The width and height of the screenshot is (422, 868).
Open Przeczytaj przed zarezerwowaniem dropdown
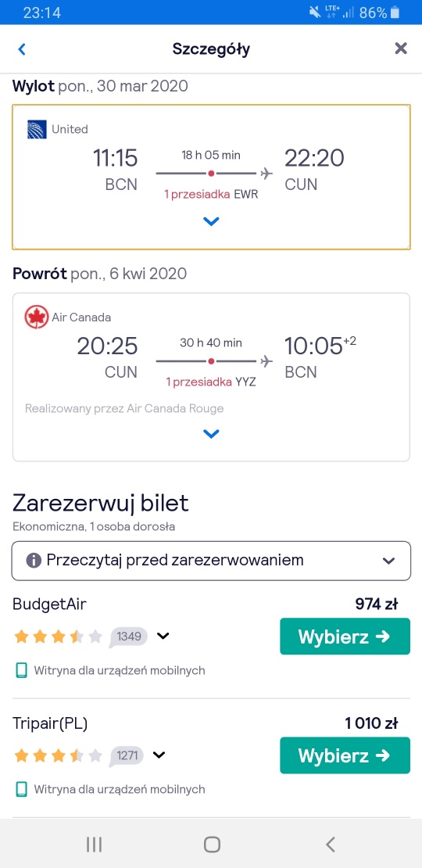click(x=211, y=561)
